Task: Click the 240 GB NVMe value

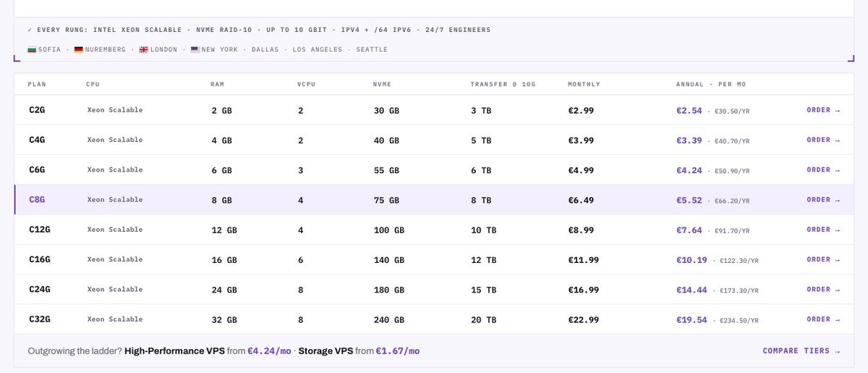Action: [388, 319]
